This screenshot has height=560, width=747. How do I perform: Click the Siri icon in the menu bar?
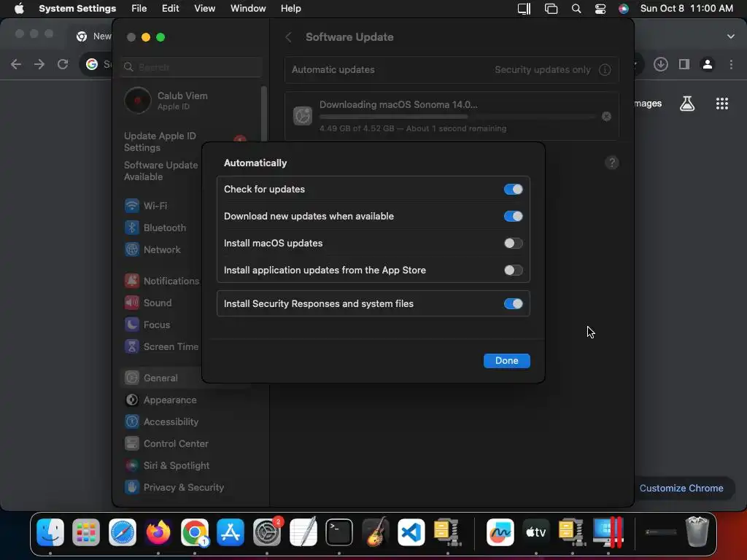pyautogui.click(x=624, y=9)
